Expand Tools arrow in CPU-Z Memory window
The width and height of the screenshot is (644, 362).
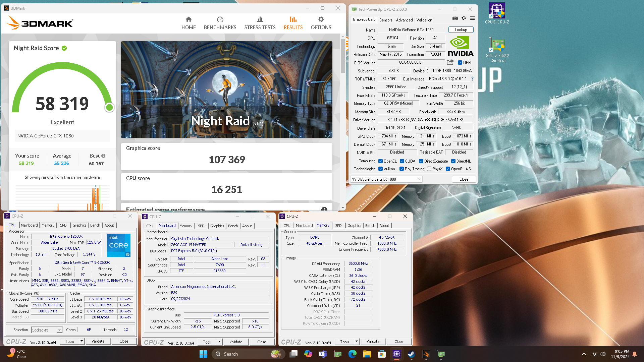(x=357, y=342)
